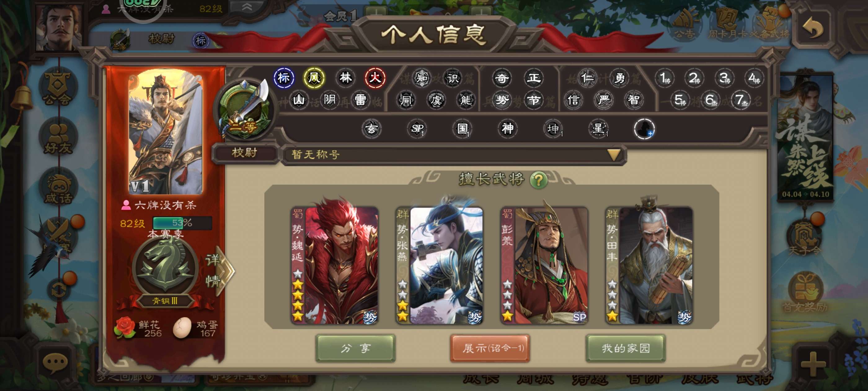Click the add-package silhouette plus icon
The image size is (868, 391).
point(644,128)
